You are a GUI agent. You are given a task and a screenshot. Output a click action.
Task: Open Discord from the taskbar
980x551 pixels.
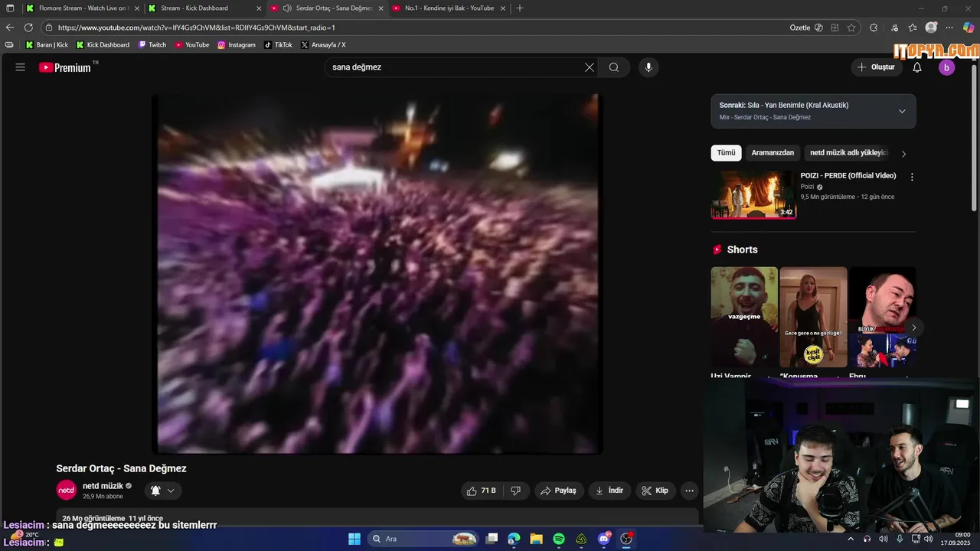[x=604, y=539]
